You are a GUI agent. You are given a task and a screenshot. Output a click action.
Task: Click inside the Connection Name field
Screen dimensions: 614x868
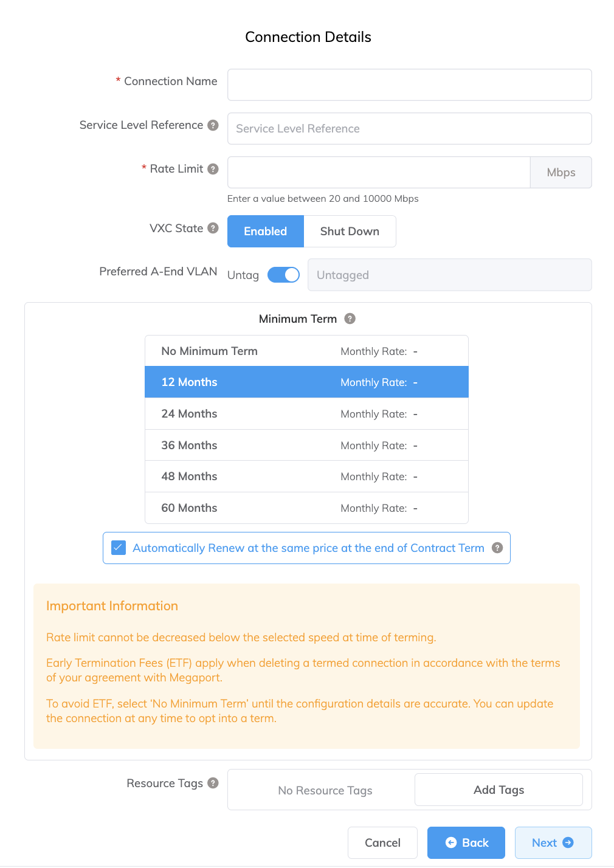coord(409,84)
